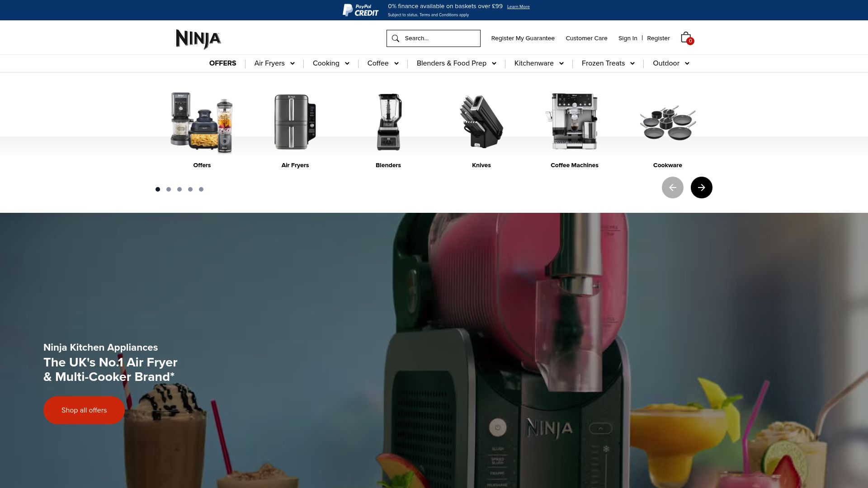Click the UK's No.1 Air Fryer headline

click(x=110, y=370)
